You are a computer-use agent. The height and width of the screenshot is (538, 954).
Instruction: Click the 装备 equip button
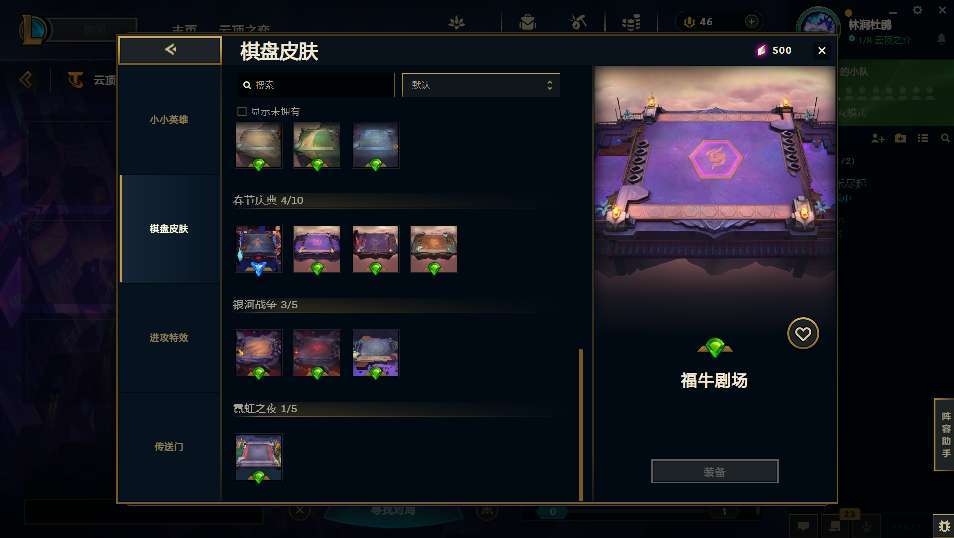click(714, 472)
